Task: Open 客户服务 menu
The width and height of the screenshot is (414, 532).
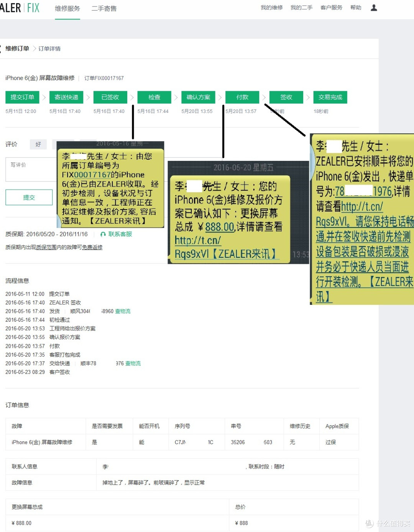Action: coord(331,8)
